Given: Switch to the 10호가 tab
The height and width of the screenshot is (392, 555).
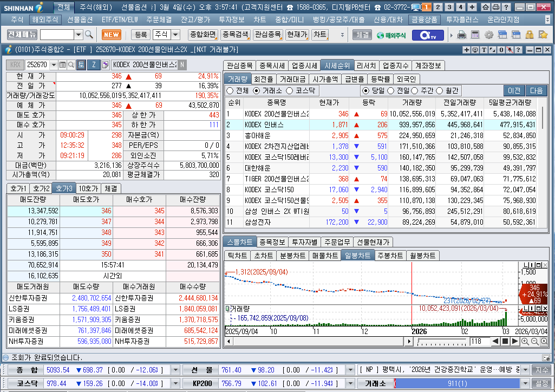Looking at the screenshot, I should (x=88, y=188).
